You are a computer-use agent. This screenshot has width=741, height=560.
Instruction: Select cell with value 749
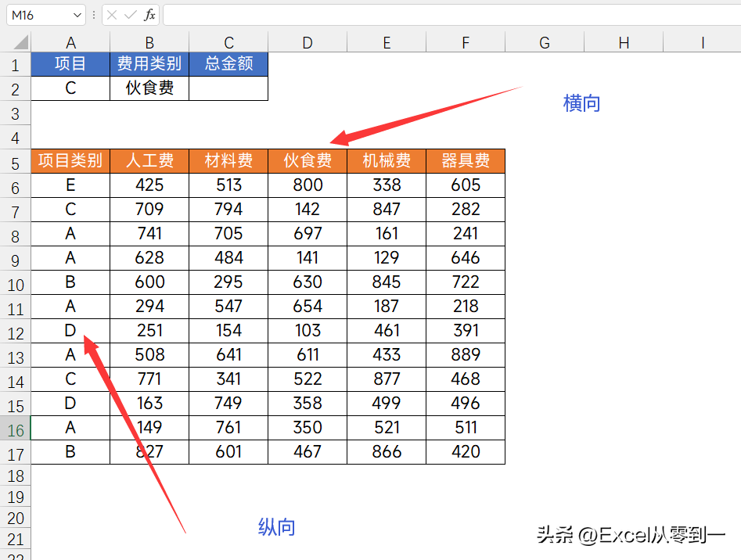[228, 404]
